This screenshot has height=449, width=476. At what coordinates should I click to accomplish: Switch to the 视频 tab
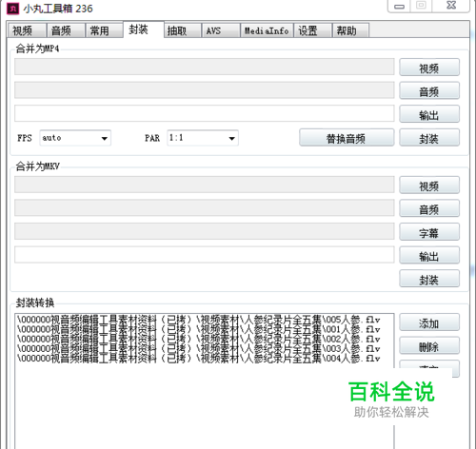tap(27, 30)
